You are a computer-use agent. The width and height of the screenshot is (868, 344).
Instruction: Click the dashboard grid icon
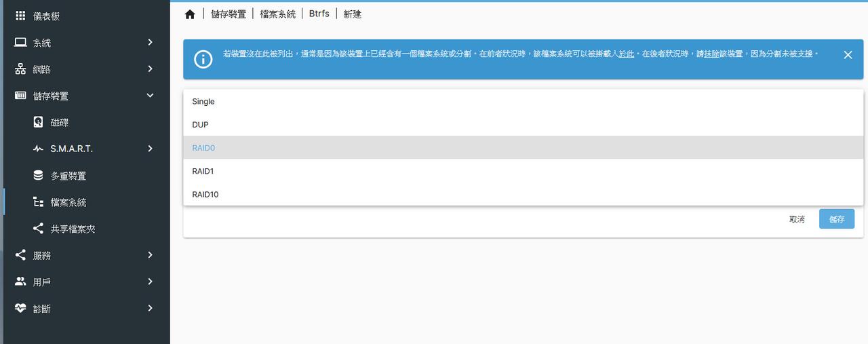tap(20, 15)
